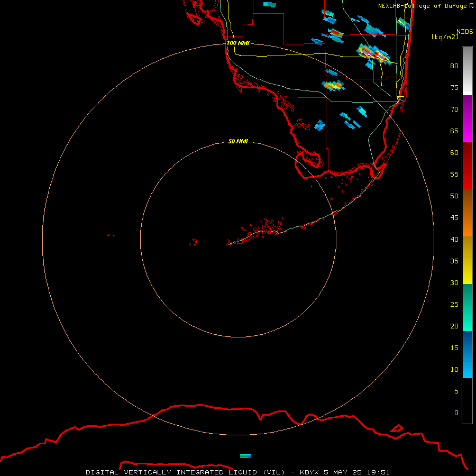Click the legend value 65
This screenshot has height=476, width=476.
(x=454, y=131)
